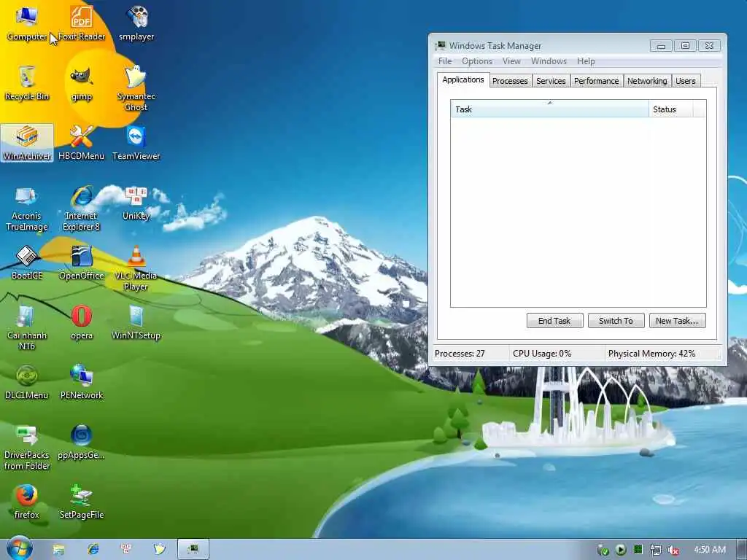Viewport: 747px width, 560px height.
Task: Switch to the Networking tab
Action: (647, 81)
